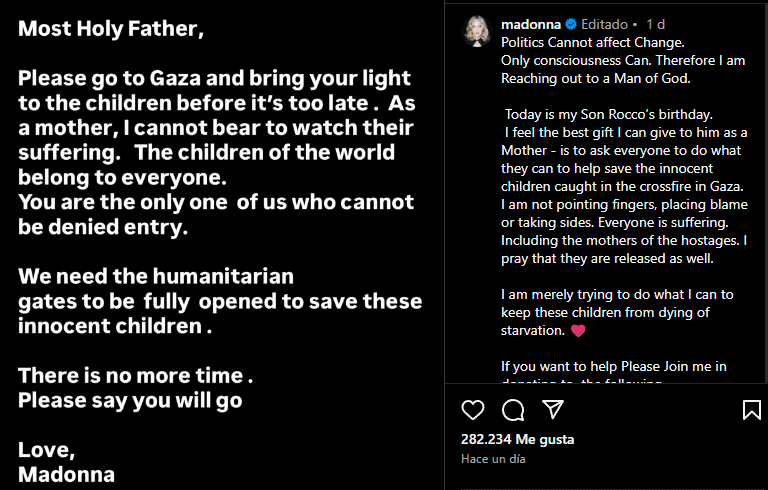The width and height of the screenshot is (768, 490).
Task: Click the "Love, Madonna" signature in the letter
Action: [66, 462]
